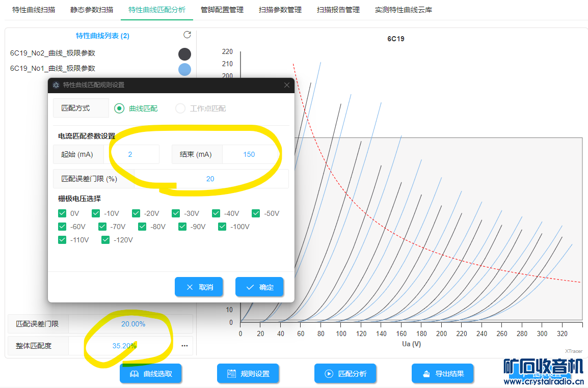This screenshot has height=388, width=588.
Task: Toggle the -80V grid voltage checkbox
Action: click(142, 227)
